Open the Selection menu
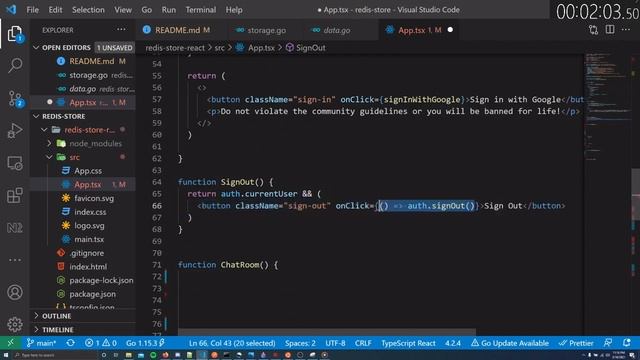The width and height of the screenshot is (640, 360). pyautogui.click(x=88, y=10)
